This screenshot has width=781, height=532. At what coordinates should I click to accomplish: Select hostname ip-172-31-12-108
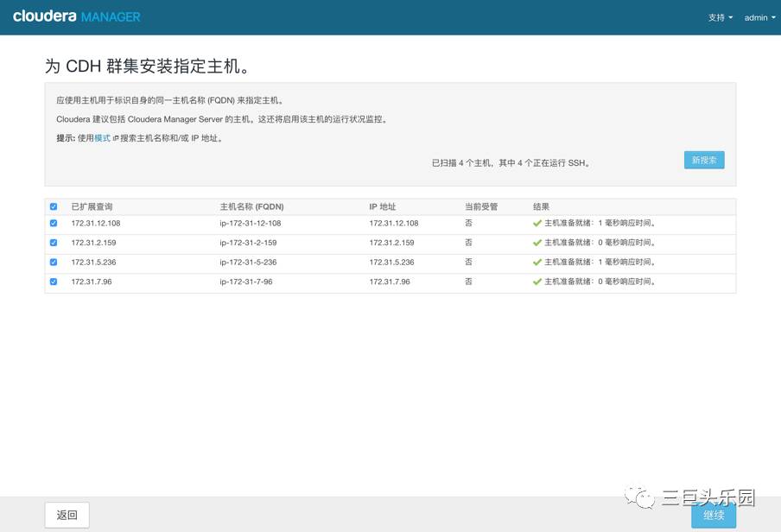coord(251,223)
